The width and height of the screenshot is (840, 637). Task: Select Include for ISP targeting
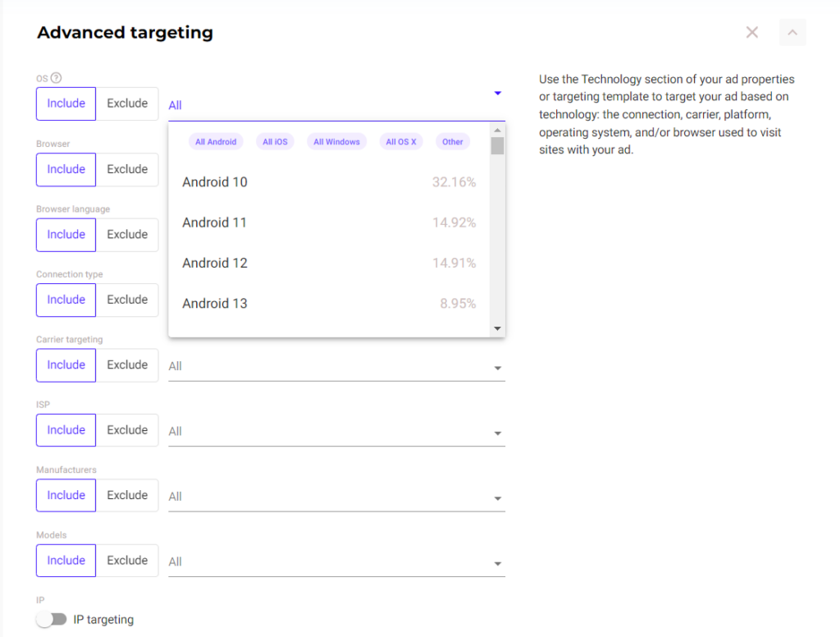pyautogui.click(x=66, y=430)
